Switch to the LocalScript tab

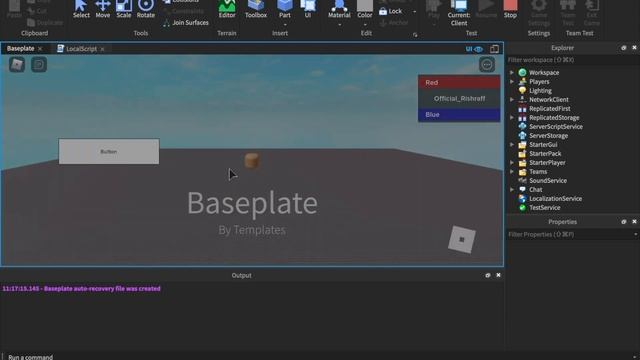click(81, 49)
